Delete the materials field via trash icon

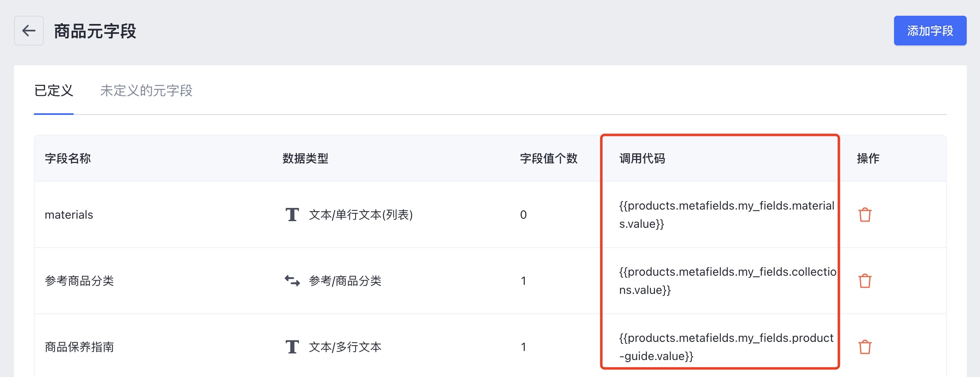click(865, 215)
